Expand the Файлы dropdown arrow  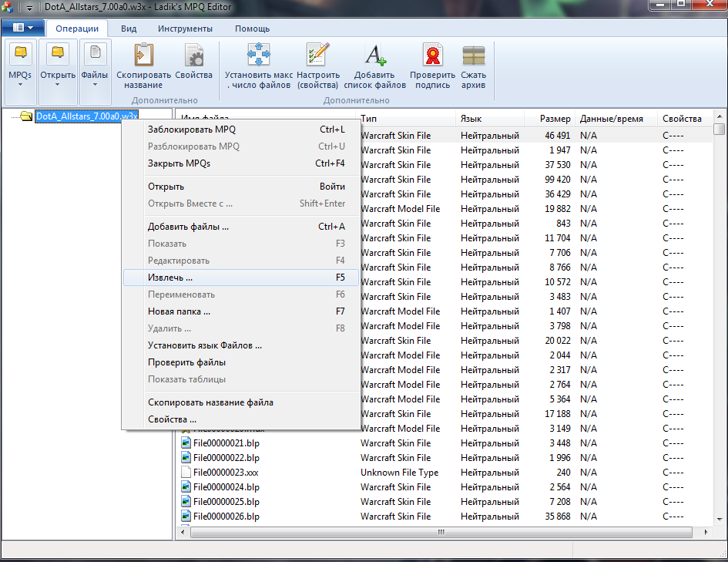point(95,85)
